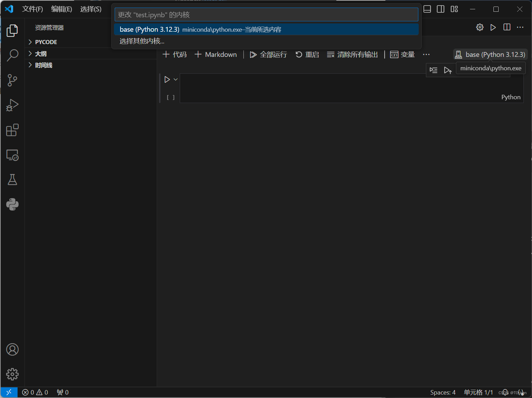Open the Extensions panel icon
Screen dimensions: 532x398
[x=12, y=130]
